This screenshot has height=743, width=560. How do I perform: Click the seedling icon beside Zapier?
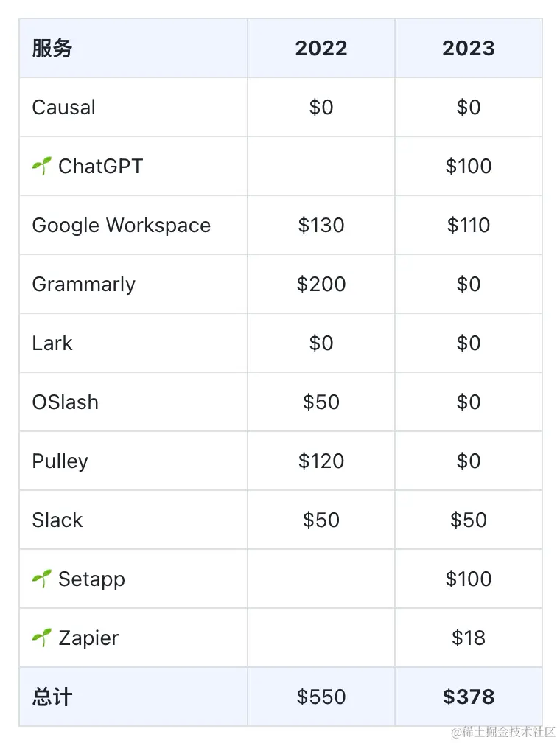click(42, 638)
